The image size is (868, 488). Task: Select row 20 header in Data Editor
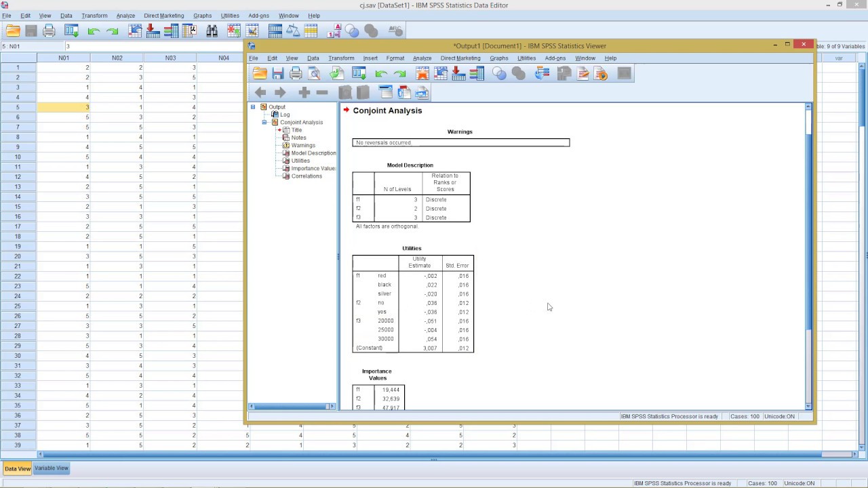pos(18,256)
